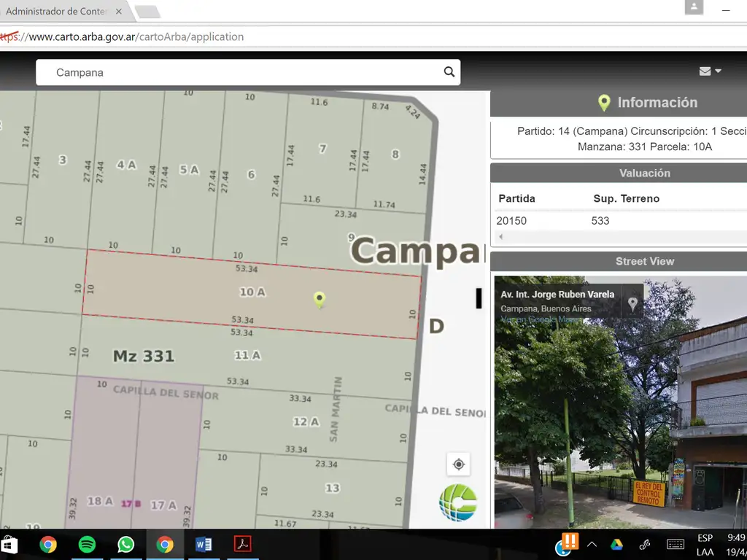Click the Street View location pin icon
This screenshot has height=560, width=747.
pos(632,304)
